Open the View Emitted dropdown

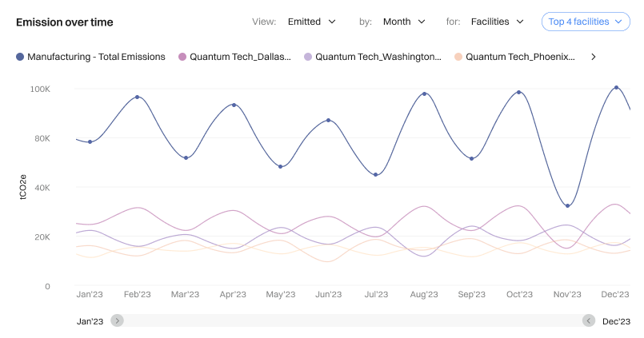[312, 22]
